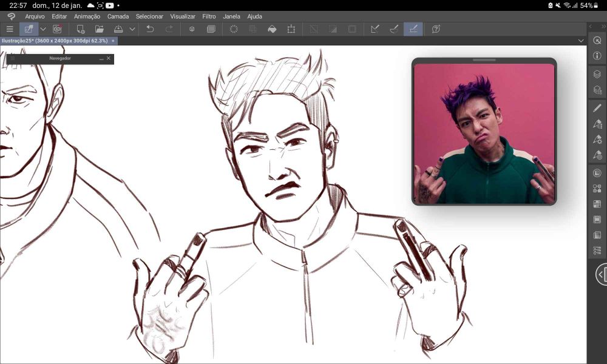
Task: Select the Ilustração25 canvas tab
Action: click(55, 41)
